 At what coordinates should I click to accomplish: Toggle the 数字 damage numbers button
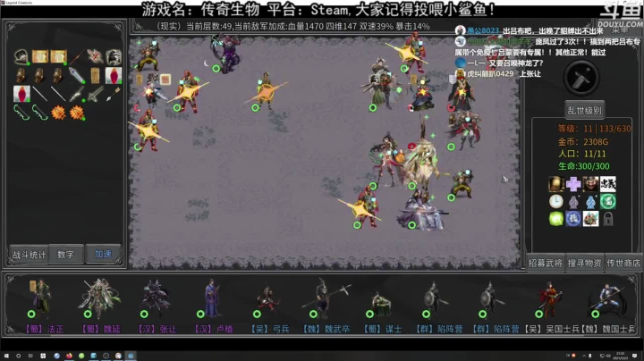65,255
